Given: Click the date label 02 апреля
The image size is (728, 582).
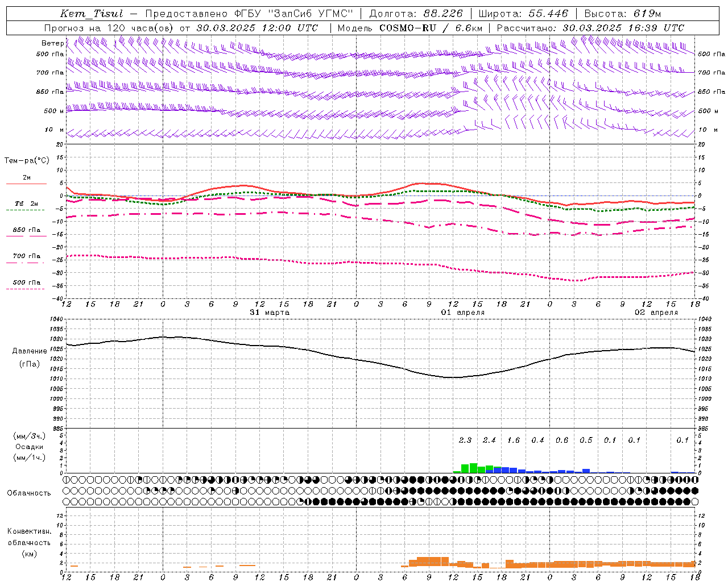Looking at the screenshot, I should pos(656,313).
